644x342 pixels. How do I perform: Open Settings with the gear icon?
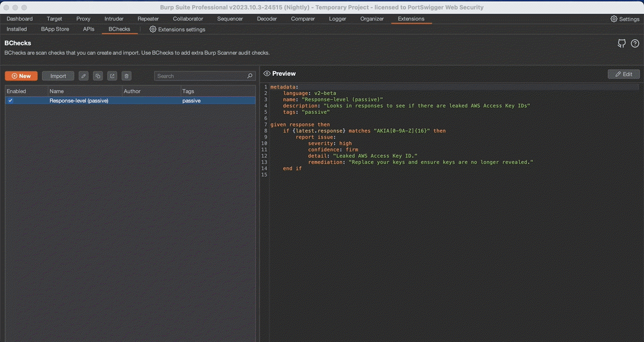[x=625, y=19]
